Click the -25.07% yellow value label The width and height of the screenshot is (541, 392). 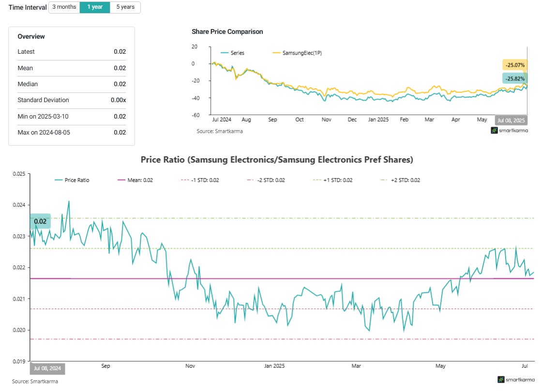[x=515, y=65]
